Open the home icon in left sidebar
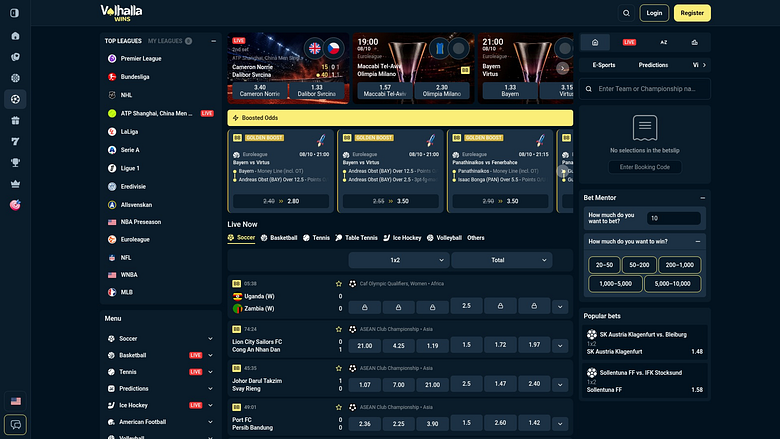780x439 pixels. tap(15, 36)
